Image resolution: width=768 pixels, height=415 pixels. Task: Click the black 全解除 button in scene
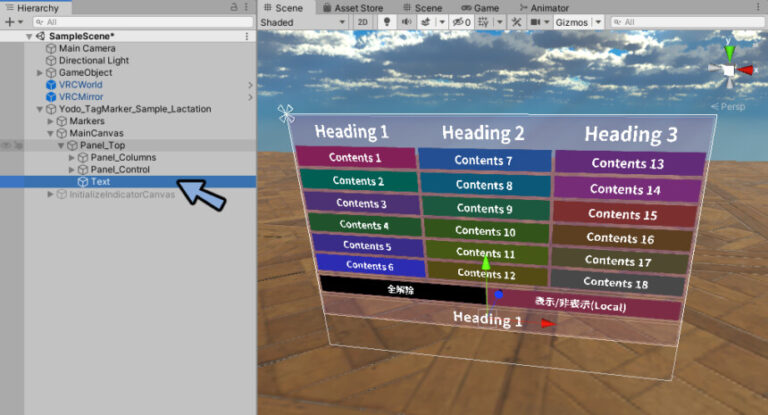[x=403, y=289]
